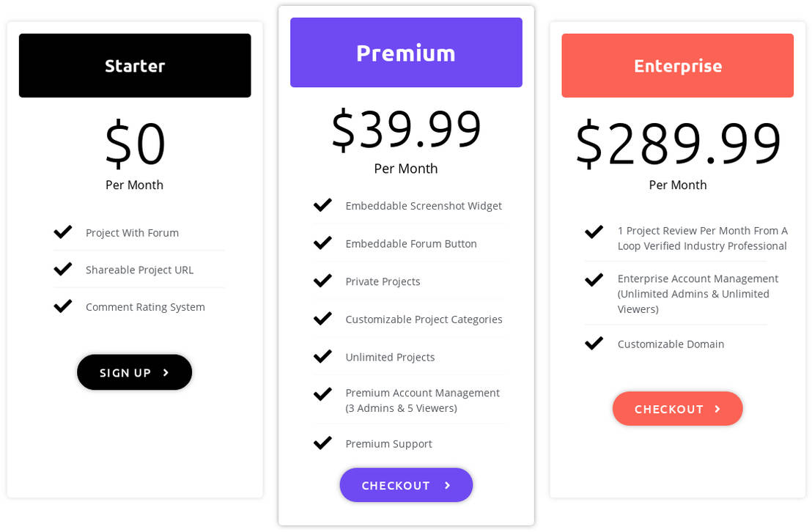Click the chevron inside Premium's CHECKOUT button
The width and height of the screenshot is (812, 532).
tap(446, 485)
